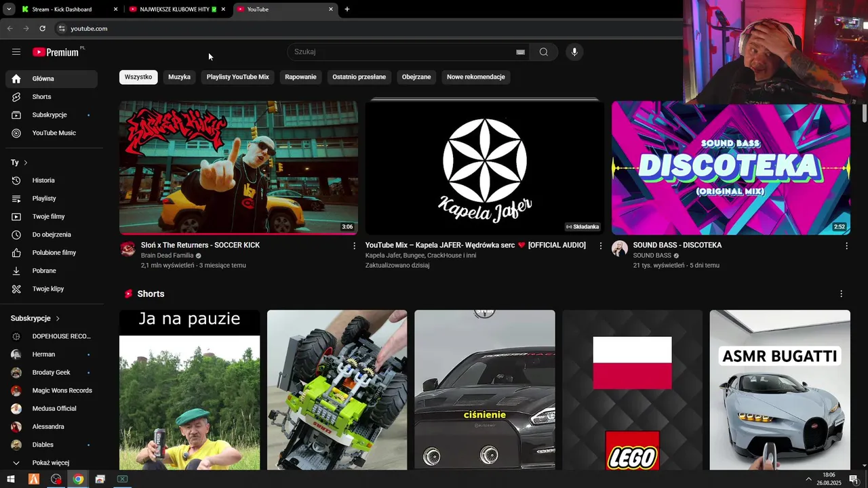Open Słoń x The Returners video title
Viewport: 868px width, 488px height.
pos(200,245)
